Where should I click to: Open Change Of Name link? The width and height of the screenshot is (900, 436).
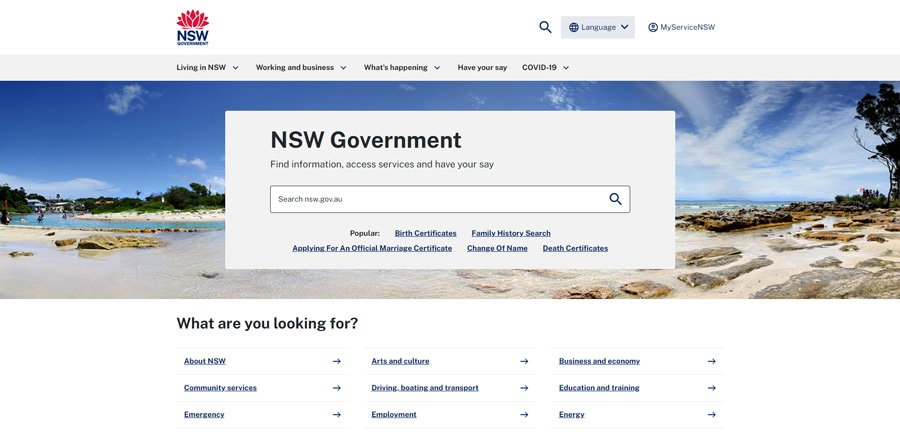[497, 248]
